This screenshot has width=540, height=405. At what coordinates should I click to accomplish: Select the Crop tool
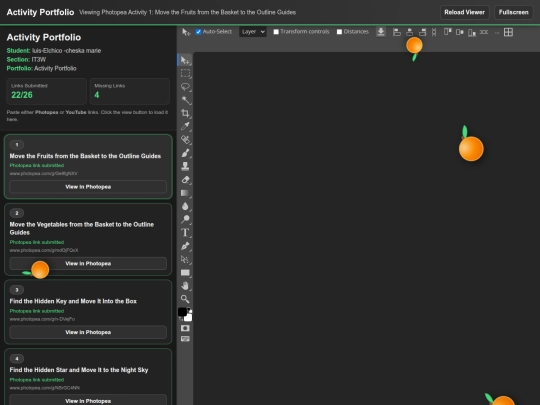click(x=185, y=113)
